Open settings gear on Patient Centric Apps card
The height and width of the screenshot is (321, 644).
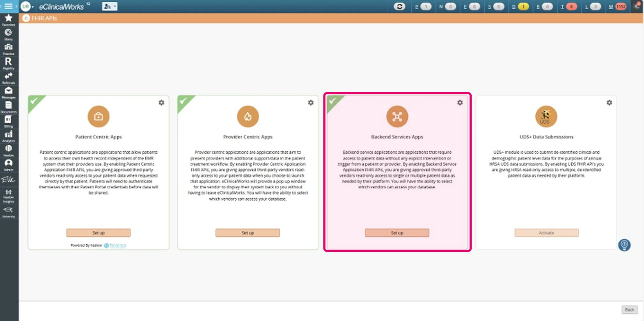(161, 102)
